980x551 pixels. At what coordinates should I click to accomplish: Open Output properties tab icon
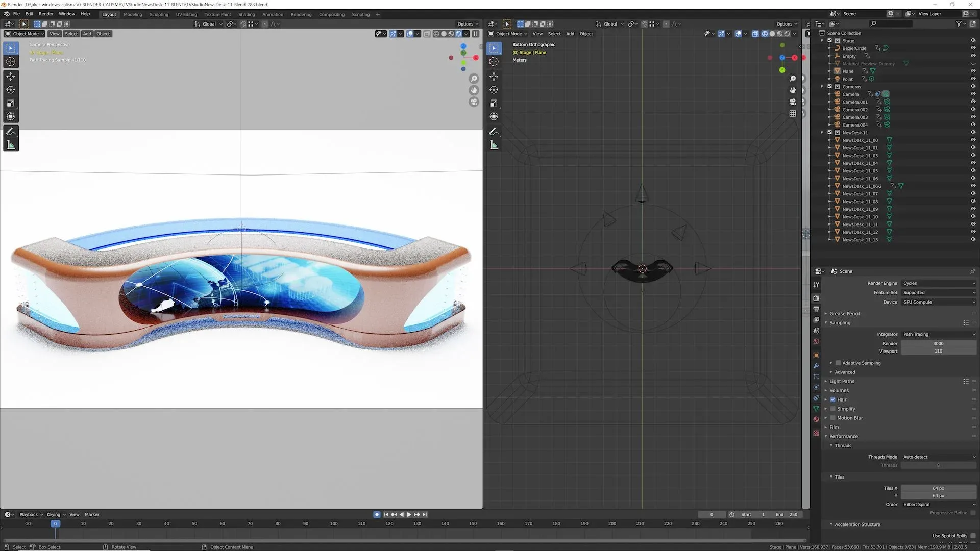[x=816, y=309]
